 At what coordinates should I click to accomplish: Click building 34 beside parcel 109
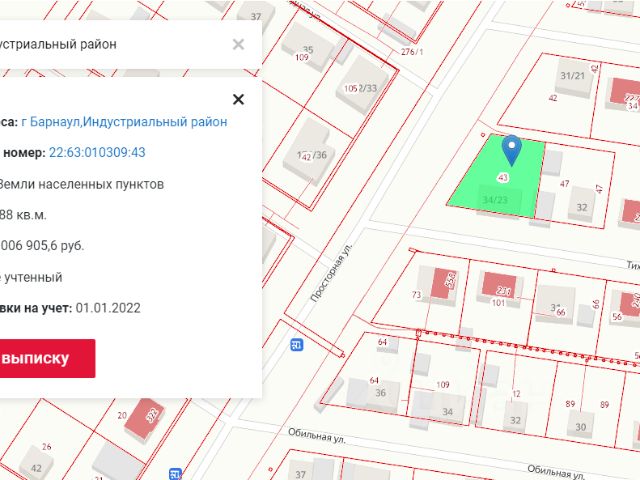click(x=447, y=408)
